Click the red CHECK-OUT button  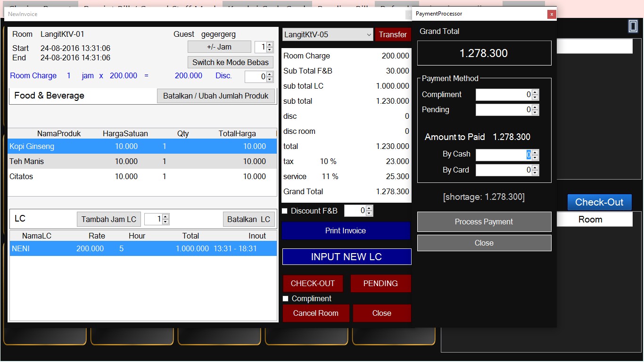[x=313, y=284]
